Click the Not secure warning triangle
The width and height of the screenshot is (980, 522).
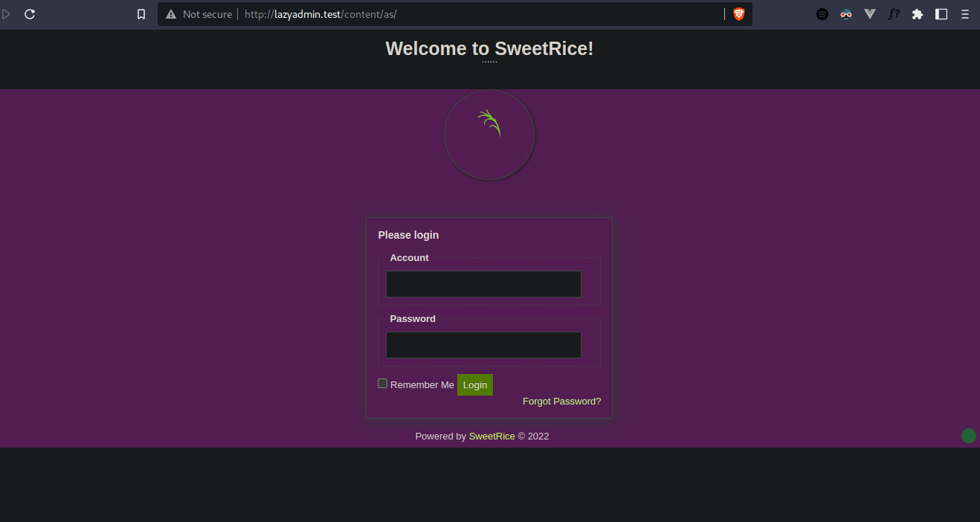171,14
